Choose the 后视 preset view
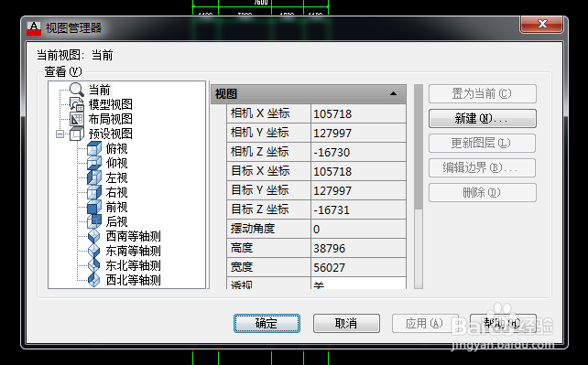This screenshot has height=365, width=588. [116, 221]
